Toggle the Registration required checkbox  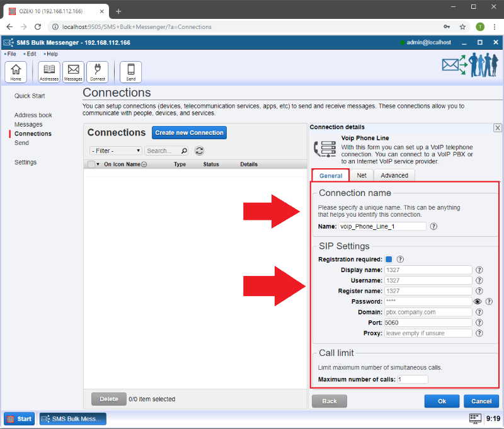(389, 259)
